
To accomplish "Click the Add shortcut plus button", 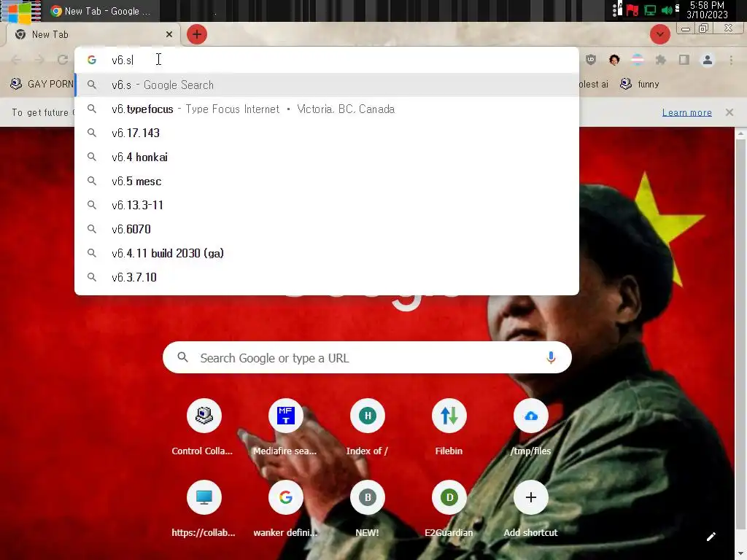I will coord(531,497).
